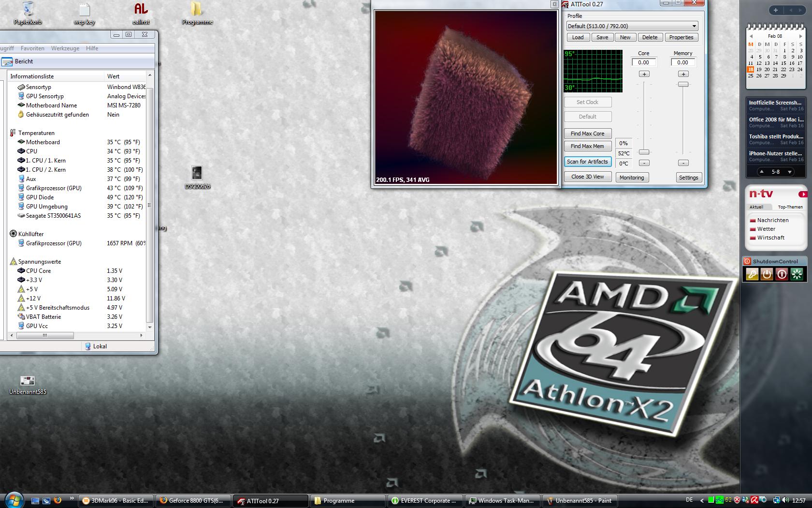Click the Core clock vertical slider handle
Screen dimensions: 812x508
click(x=644, y=152)
